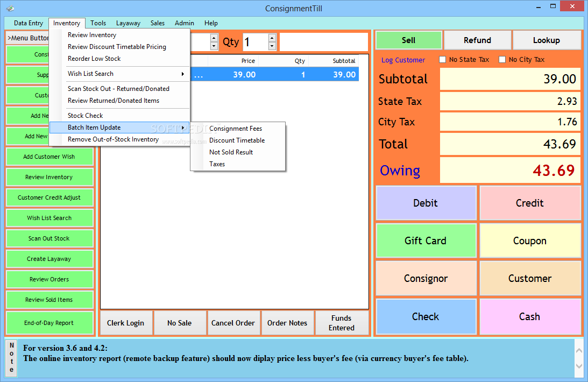This screenshot has width=588, height=382.
Task: Generate the End-of-Day Report
Action: (49, 323)
